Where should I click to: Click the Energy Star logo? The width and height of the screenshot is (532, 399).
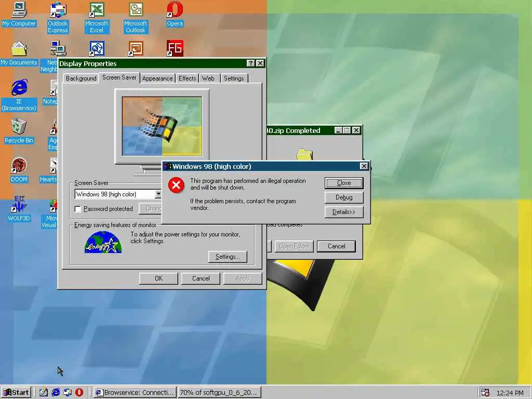click(103, 242)
